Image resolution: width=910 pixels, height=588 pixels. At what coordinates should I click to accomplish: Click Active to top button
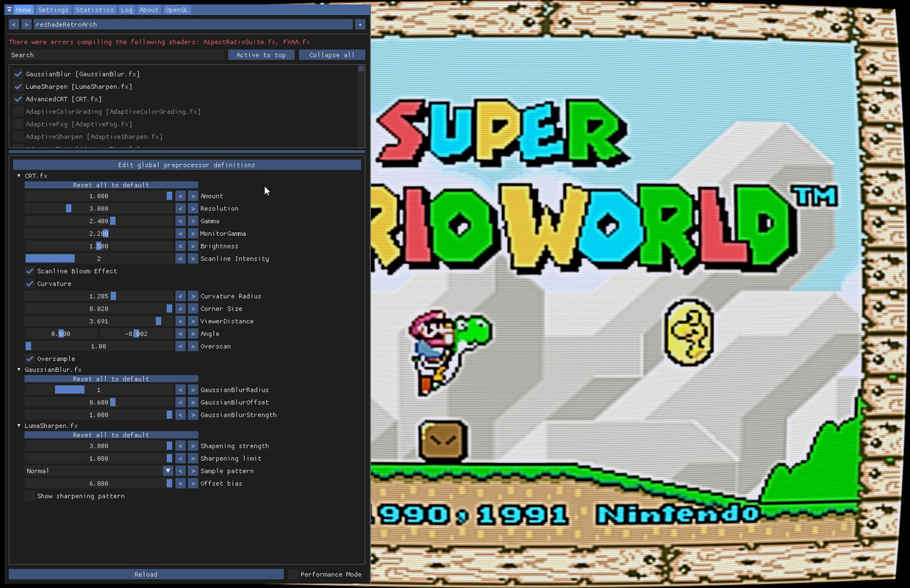tap(261, 55)
